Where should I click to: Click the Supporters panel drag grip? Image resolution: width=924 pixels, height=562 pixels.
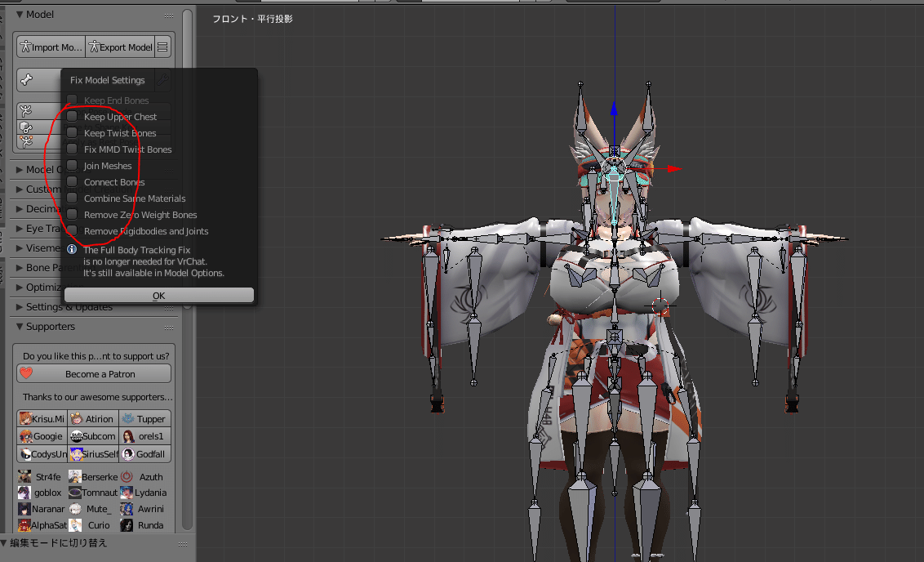[169, 328]
